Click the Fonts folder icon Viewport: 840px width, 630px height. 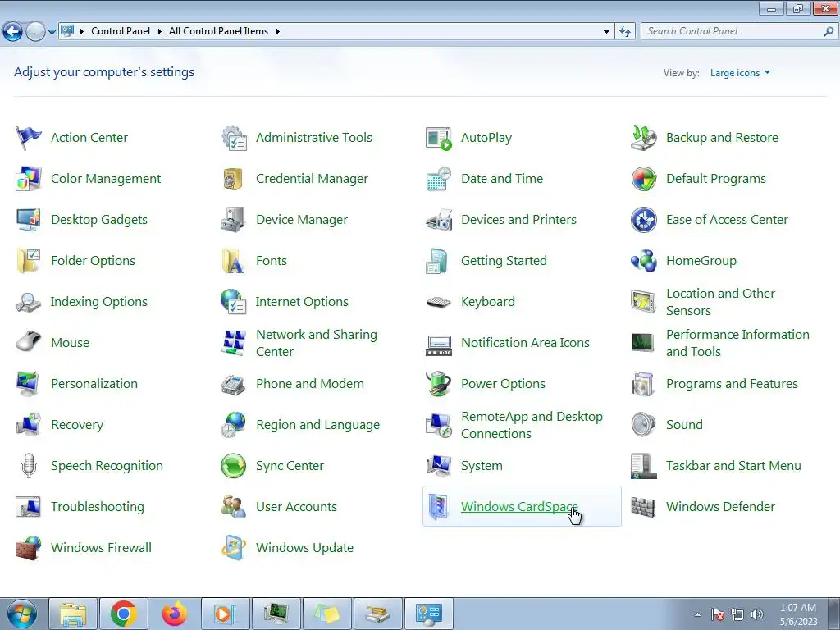coord(234,260)
